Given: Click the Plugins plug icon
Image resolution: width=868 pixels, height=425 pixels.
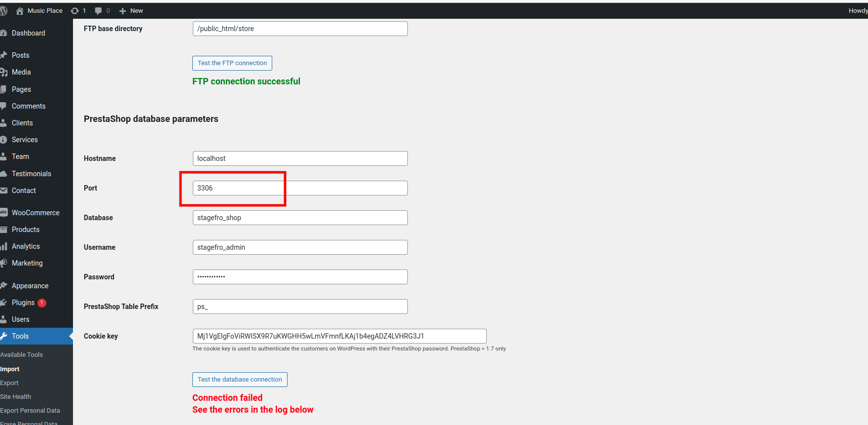Looking at the screenshot, I should coord(3,303).
